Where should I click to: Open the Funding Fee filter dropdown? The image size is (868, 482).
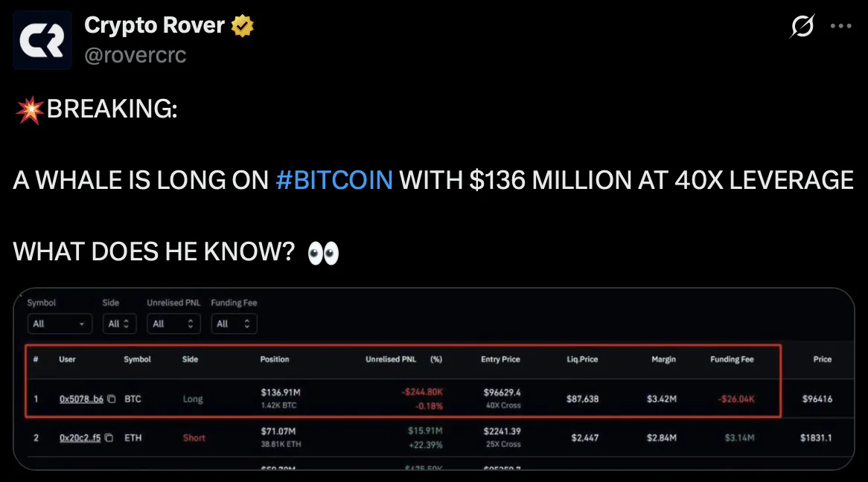click(x=234, y=324)
